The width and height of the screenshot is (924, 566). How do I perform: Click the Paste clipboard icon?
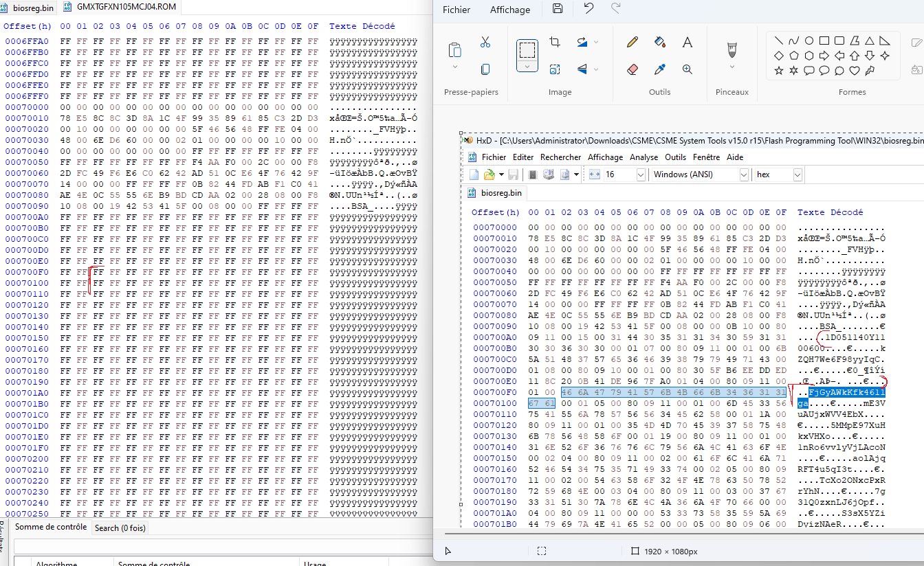pyautogui.click(x=454, y=50)
